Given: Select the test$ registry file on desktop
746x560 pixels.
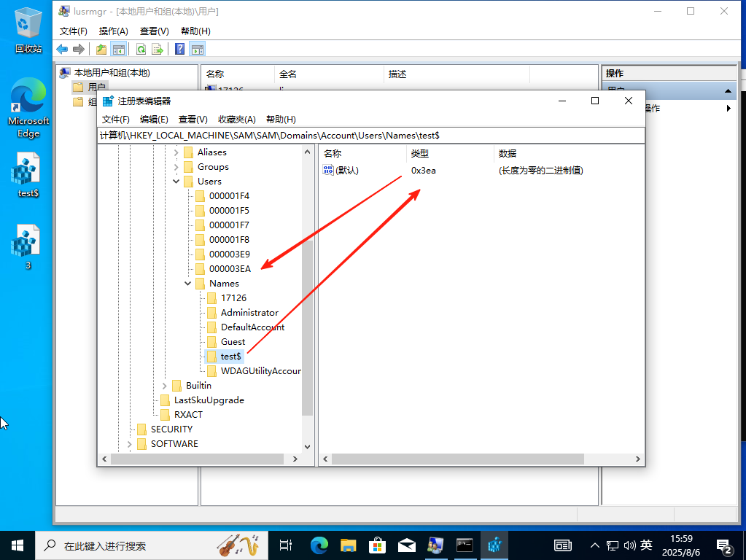Looking at the screenshot, I should tap(28, 175).
